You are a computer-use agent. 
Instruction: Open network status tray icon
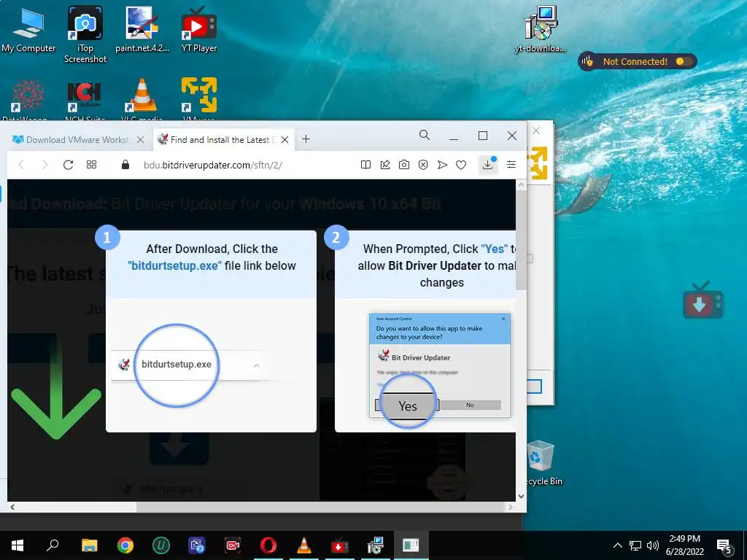(x=635, y=545)
